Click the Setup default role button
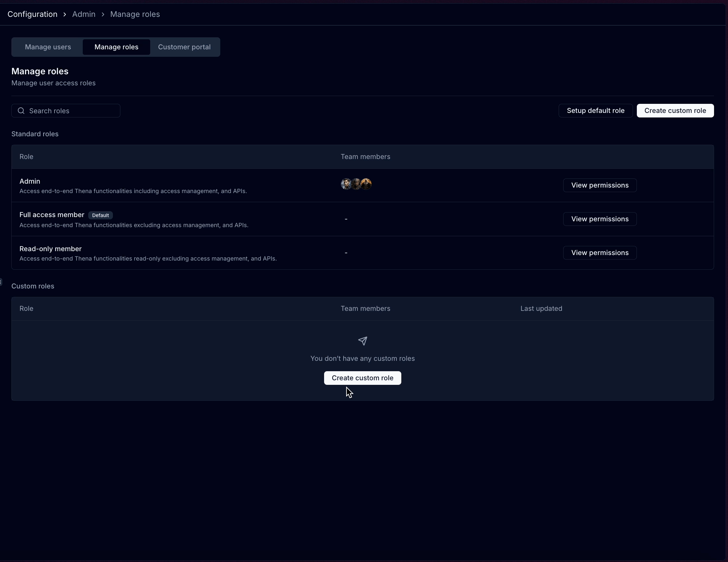The image size is (728, 562). (x=595, y=111)
